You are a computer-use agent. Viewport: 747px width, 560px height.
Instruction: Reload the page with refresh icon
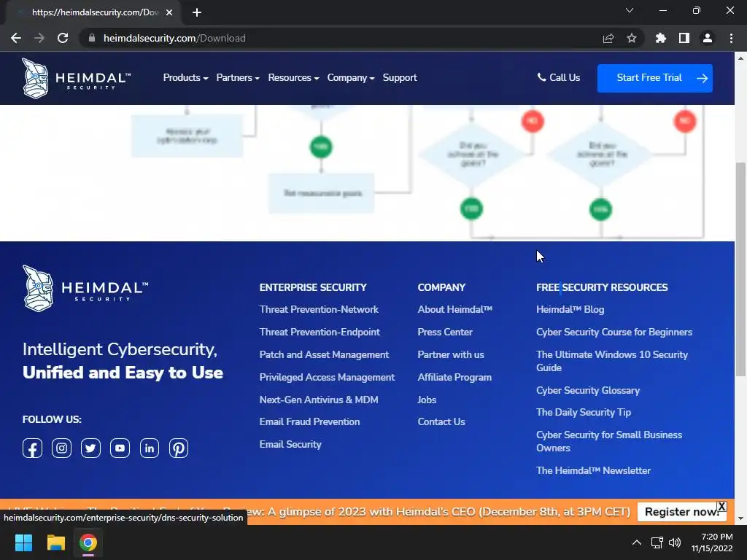(x=63, y=38)
